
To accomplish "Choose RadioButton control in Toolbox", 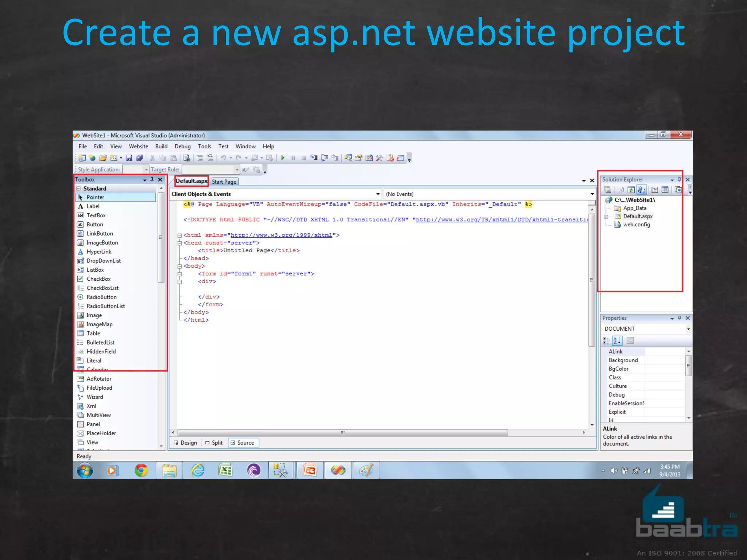I will click(101, 297).
